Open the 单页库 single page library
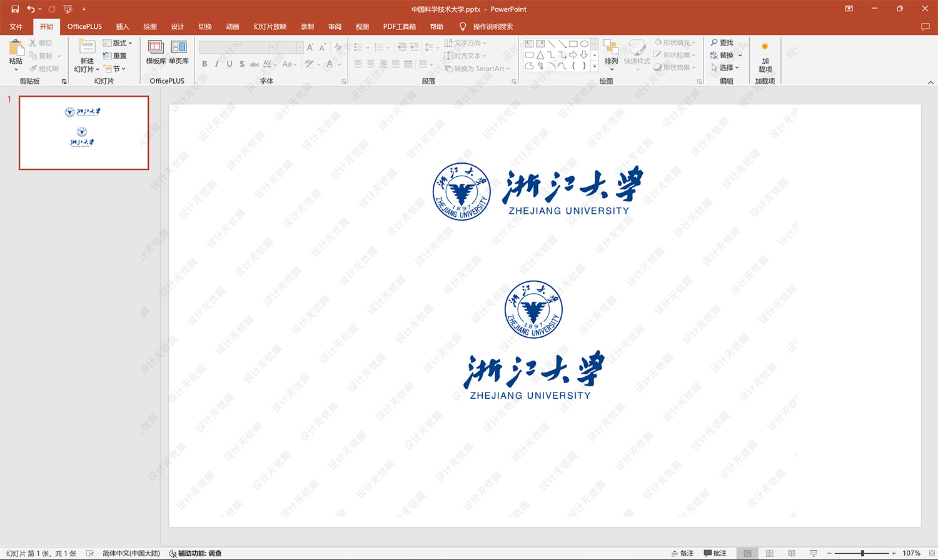The width and height of the screenshot is (938, 560). 179,52
